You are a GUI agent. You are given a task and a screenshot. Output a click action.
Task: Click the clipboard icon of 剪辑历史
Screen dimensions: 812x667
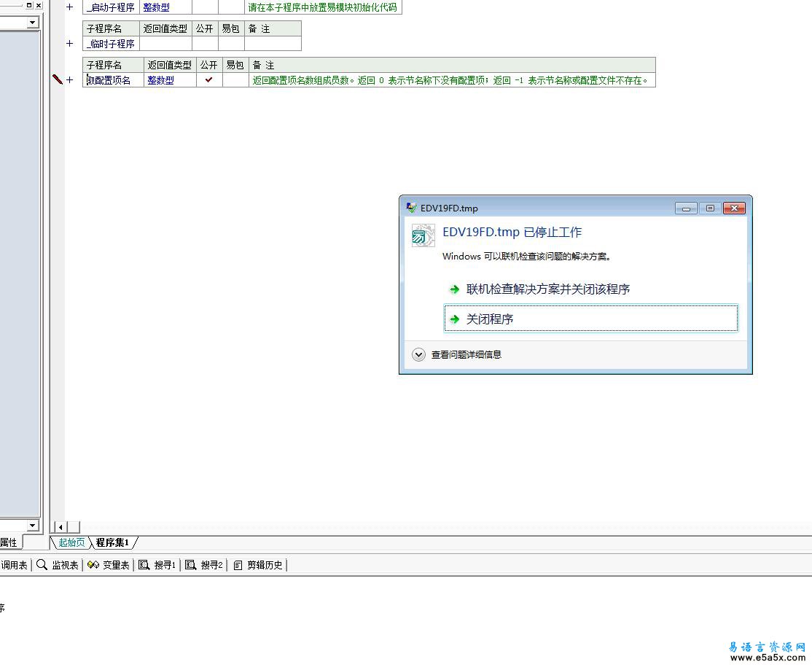(x=238, y=565)
